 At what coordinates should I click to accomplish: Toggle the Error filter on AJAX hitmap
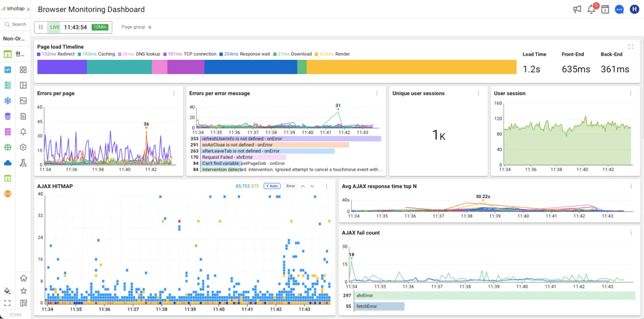pos(290,186)
